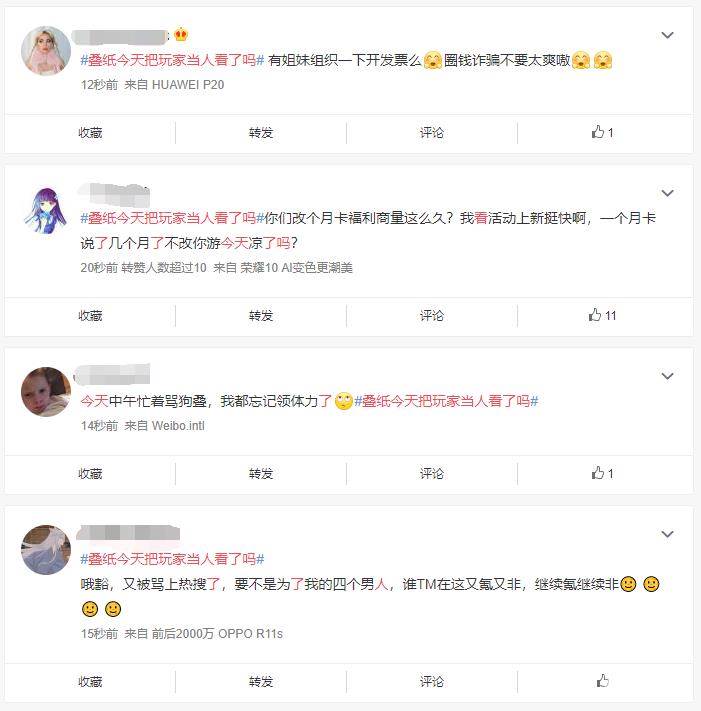This screenshot has height=711, width=701.
Task: Expand options chevron on fourth post
Action: pyautogui.click(x=667, y=534)
